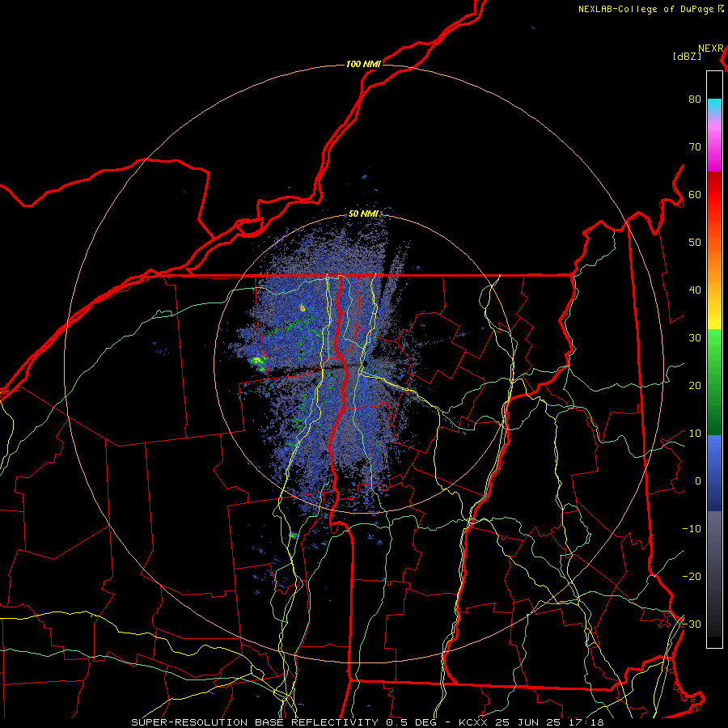Click the red segment of reflectivity color bar
The height and width of the screenshot is (728, 728).
pos(714,195)
